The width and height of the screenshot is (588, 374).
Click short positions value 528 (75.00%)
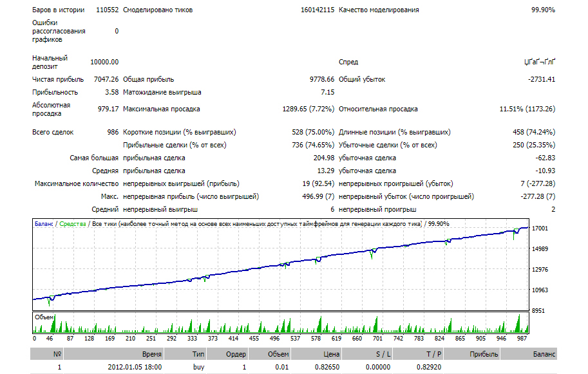coord(313,133)
